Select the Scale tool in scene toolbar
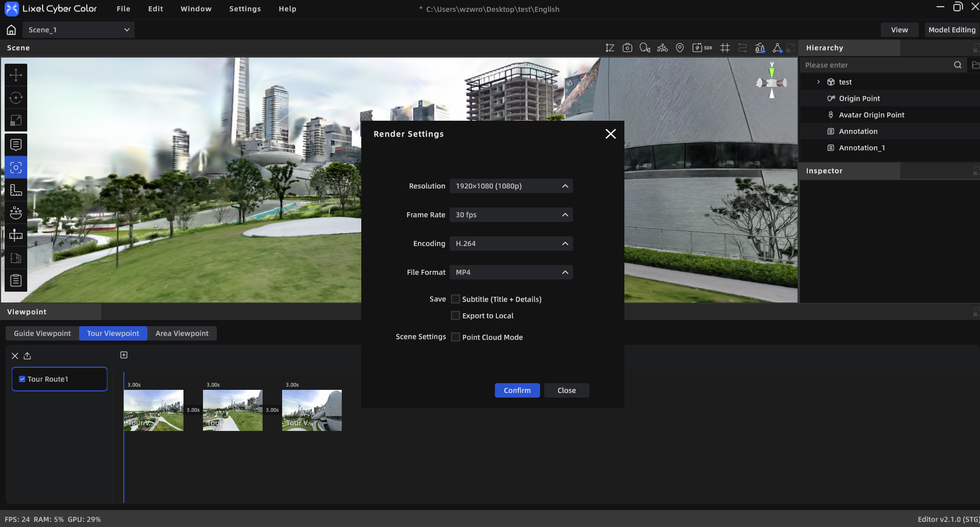The height and width of the screenshot is (527, 980). [x=16, y=120]
